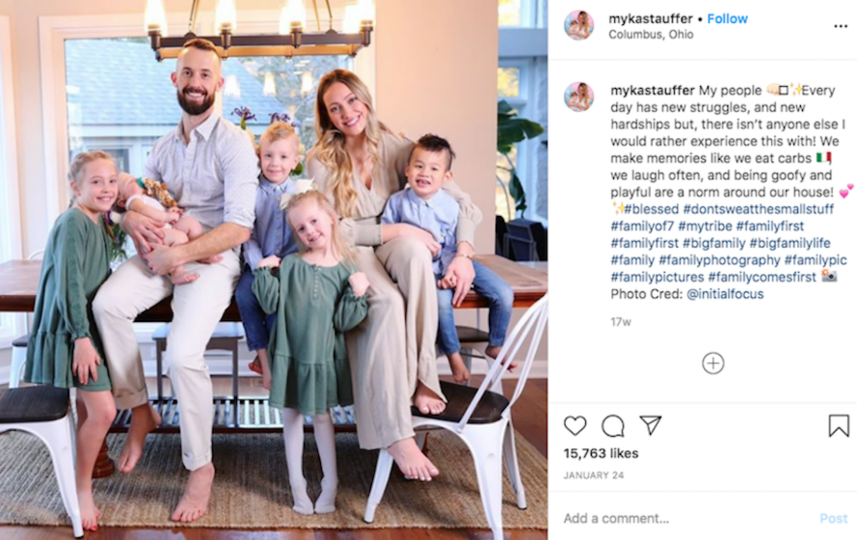Share post with paper plane icon

(x=651, y=425)
